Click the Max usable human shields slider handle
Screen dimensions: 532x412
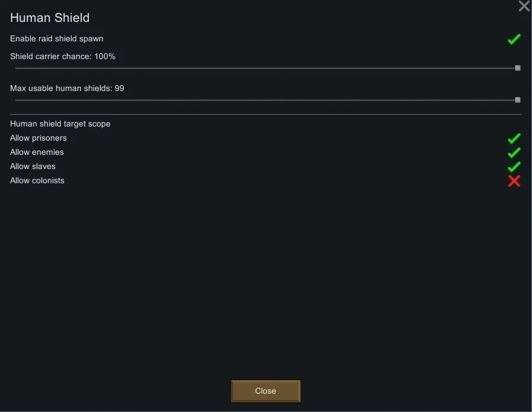click(x=518, y=100)
